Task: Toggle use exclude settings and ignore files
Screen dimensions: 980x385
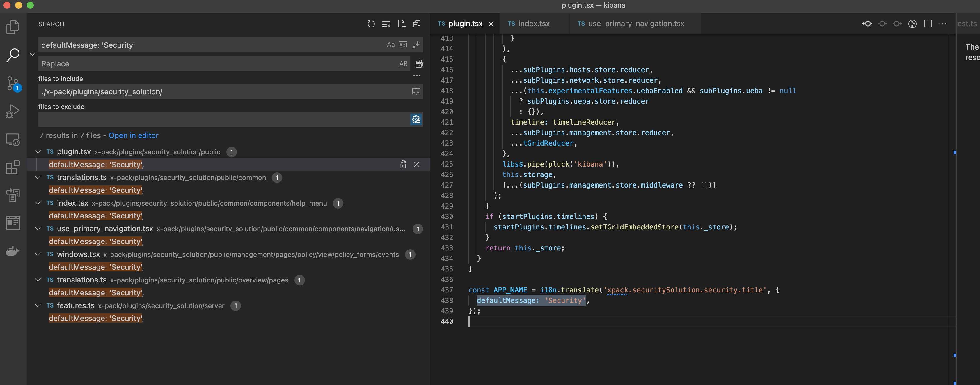Action: click(416, 120)
